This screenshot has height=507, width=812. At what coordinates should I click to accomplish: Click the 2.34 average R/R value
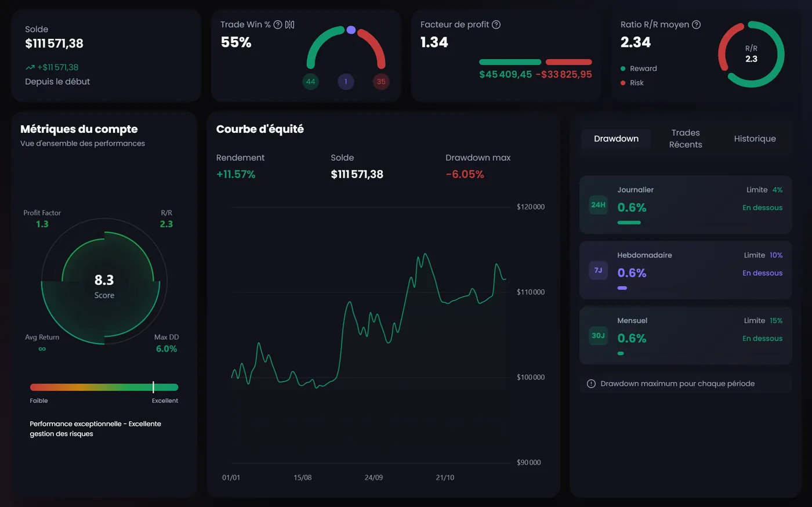pyautogui.click(x=636, y=42)
